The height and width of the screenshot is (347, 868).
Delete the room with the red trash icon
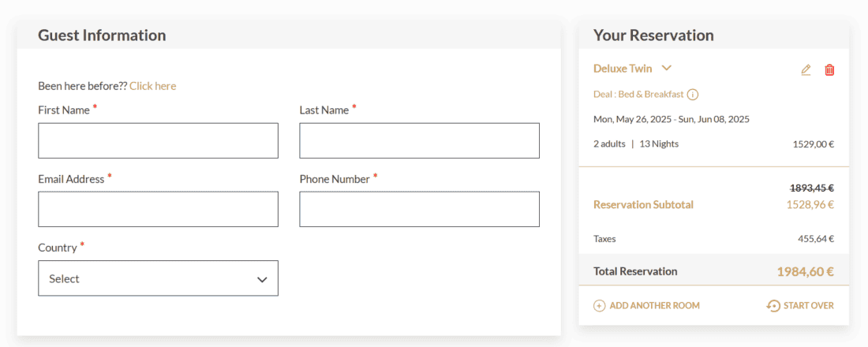pyautogui.click(x=829, y=69)
